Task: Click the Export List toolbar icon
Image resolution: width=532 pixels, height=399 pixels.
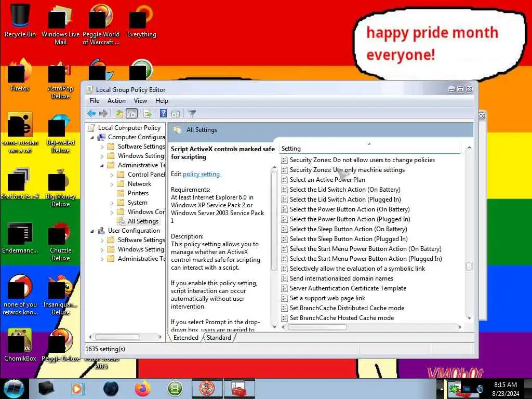Action: click(x=147, y=114)
